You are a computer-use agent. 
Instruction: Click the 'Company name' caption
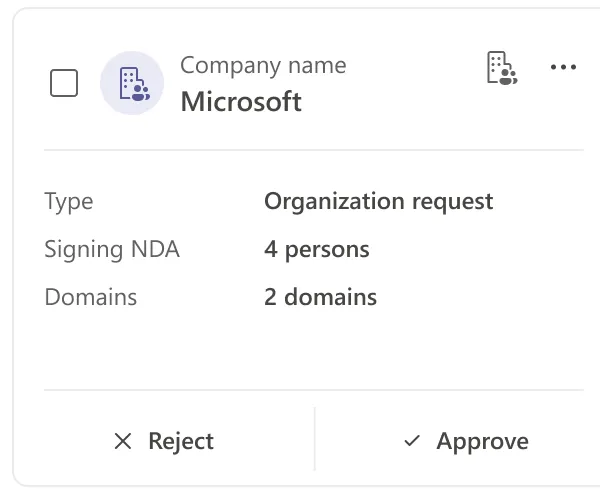[x=263, y=66]
